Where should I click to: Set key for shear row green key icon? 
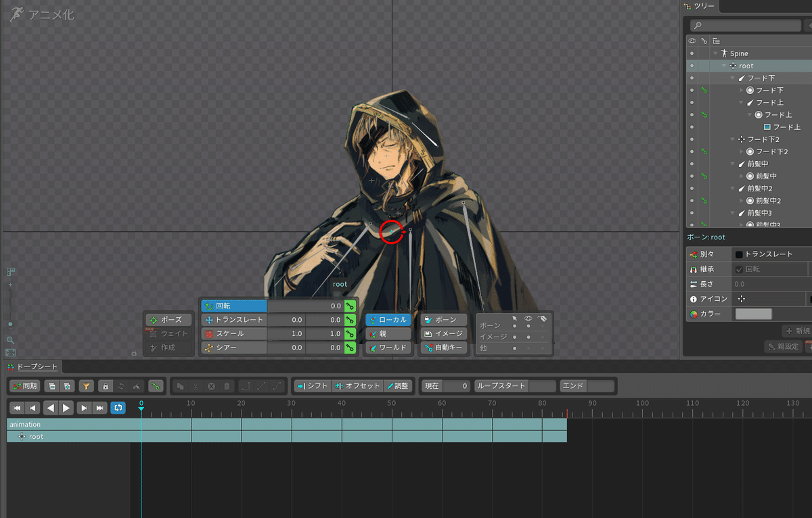350,348
